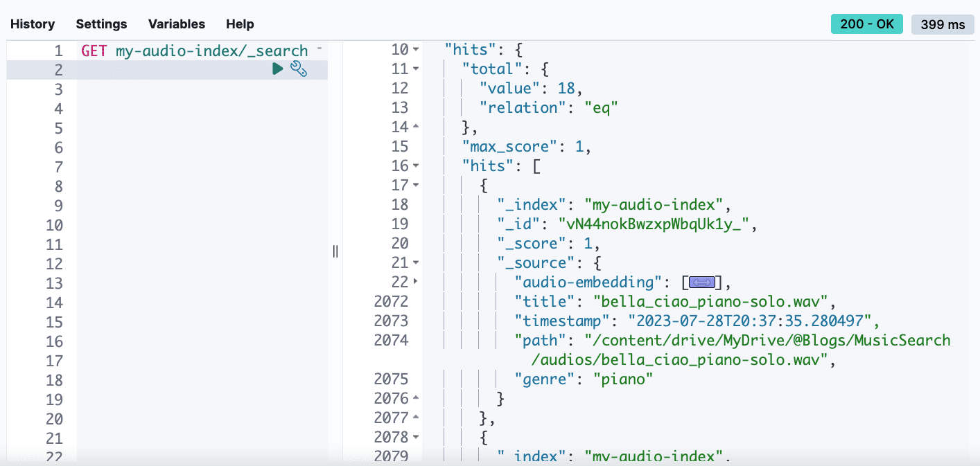Click line number 2072 in the response pane
Image resolution: width=980 pixels, height=466 pixels.
[399, 301]
